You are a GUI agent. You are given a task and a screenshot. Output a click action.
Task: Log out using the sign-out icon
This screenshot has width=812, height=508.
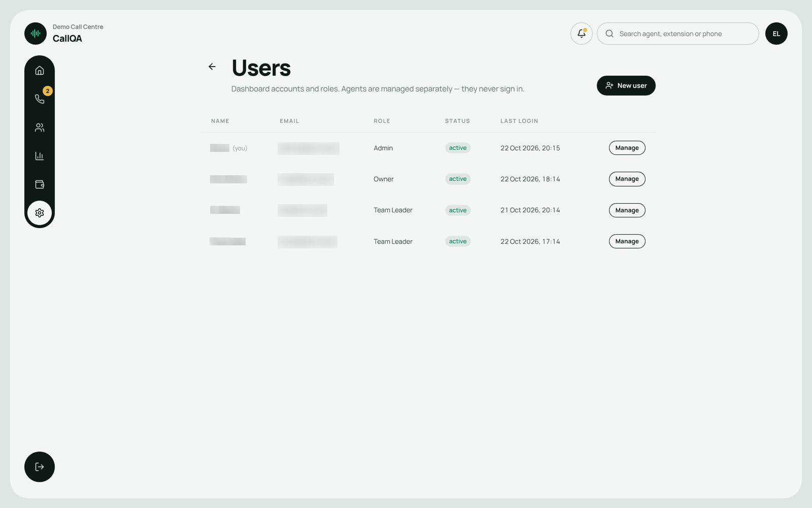(40, 467)
